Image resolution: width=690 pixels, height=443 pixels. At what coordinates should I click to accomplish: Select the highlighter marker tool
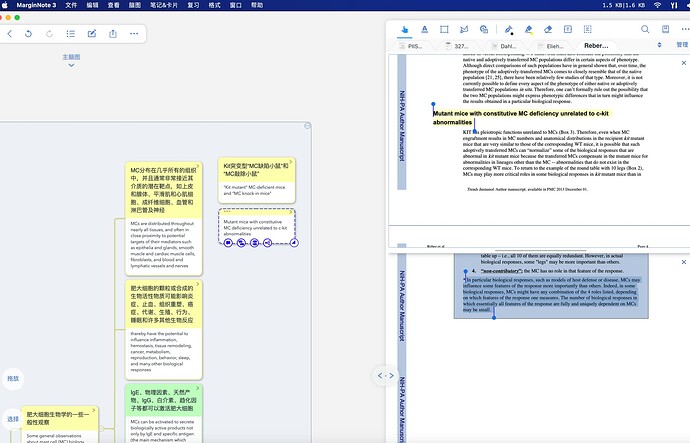tap(529, 29)
